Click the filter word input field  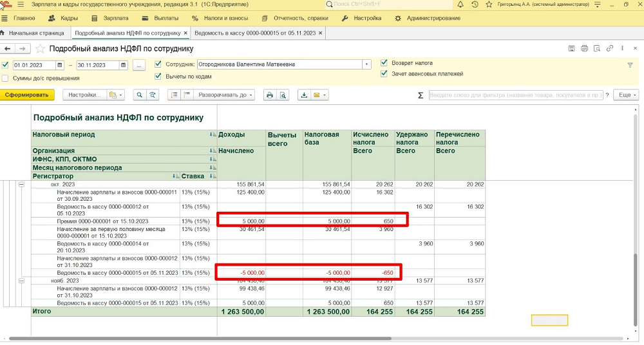pyautogui.click(x=516, y=95)
